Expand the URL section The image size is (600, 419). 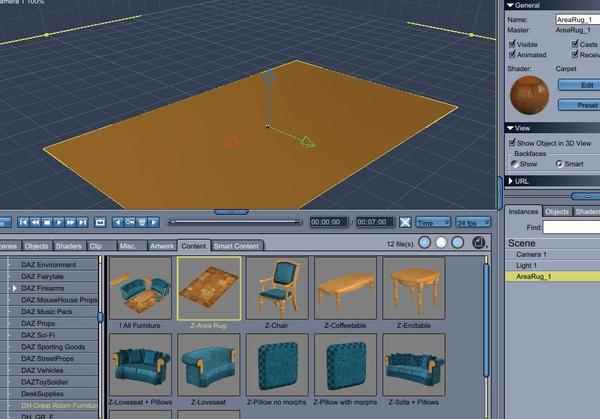coord(510,181)
